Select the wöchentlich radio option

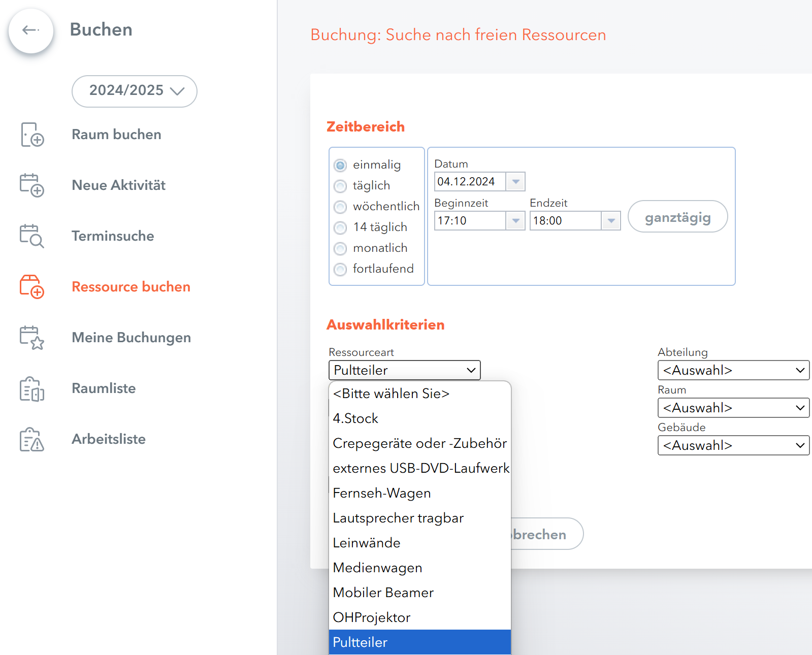click(340, 207)
